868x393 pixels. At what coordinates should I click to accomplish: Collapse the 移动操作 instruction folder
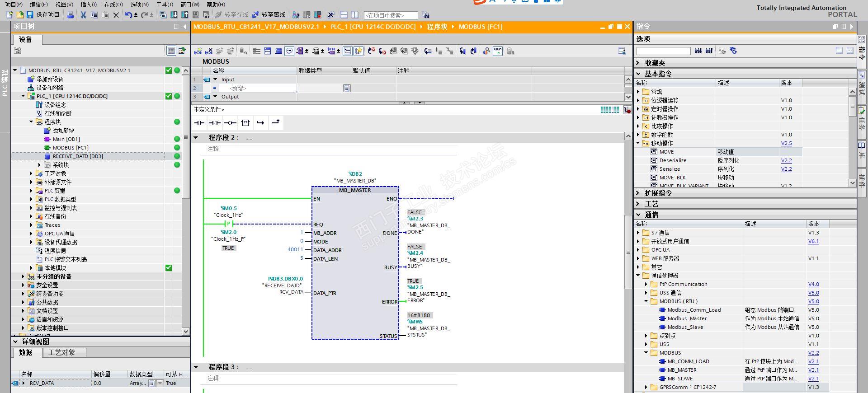coord(638,143)
